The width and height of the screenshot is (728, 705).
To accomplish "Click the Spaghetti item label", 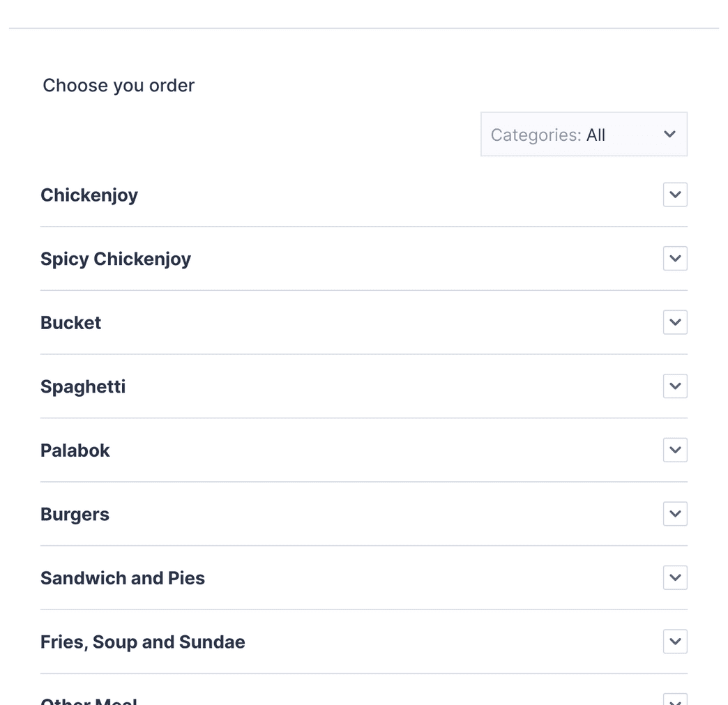I will 83,386.
